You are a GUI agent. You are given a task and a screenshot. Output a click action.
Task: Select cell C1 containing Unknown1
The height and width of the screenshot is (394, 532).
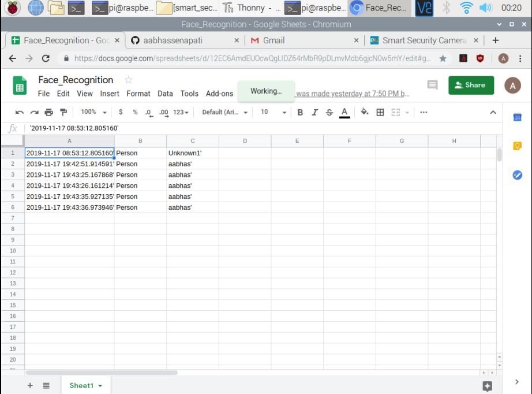tap(192, 153)
